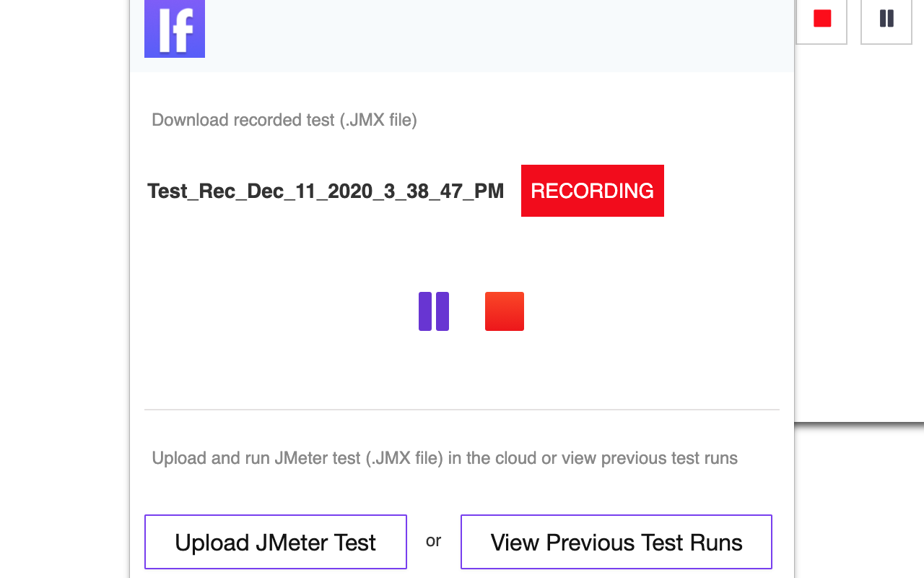Image resolution: width=924 pixels, height=578 pixels.
Task: Toggle recording off via the stop control
Action: tap(504, 311)
